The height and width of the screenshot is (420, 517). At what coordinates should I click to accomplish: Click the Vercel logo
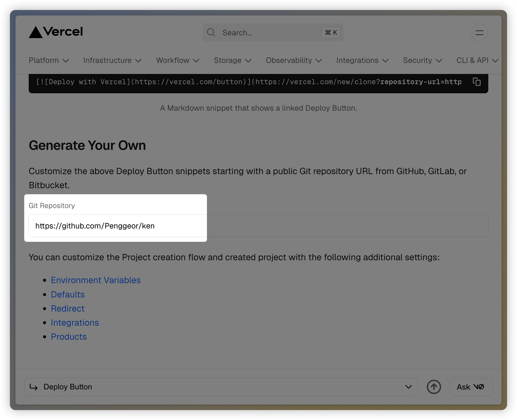click(x=56, y=32)
